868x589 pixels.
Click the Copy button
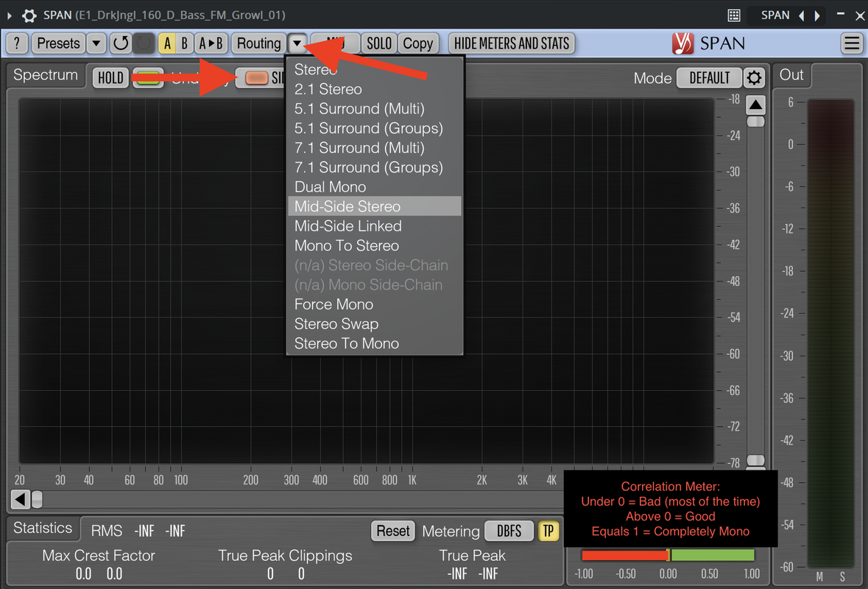click(x=418, y=43)
